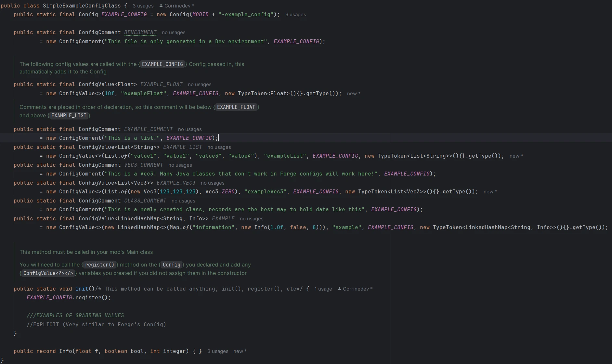
Task: Open the '9 usages' hint after the EXAMPLE_CONFIG declaration
Action: pyautogui.click(x=295, y=15)
